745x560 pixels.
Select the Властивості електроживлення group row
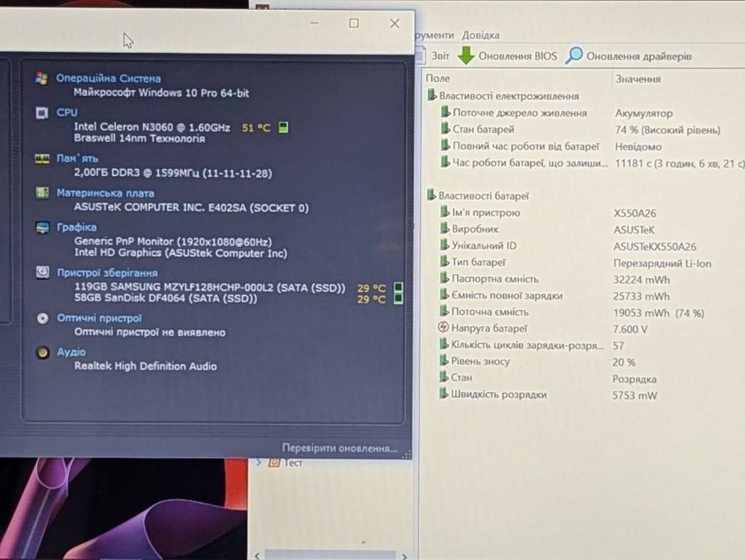502,96
